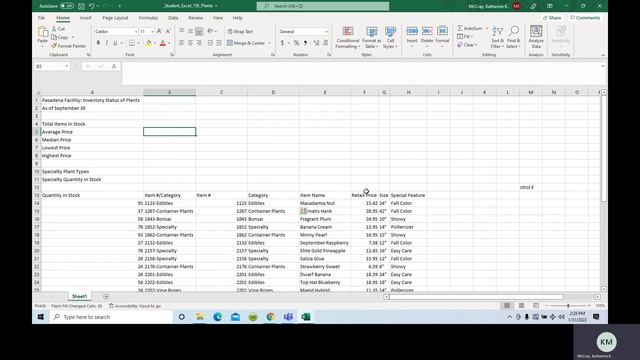Click the Undo arrow in Quick Access
Screen dimensions: 640x360
[x=91, y=6]
